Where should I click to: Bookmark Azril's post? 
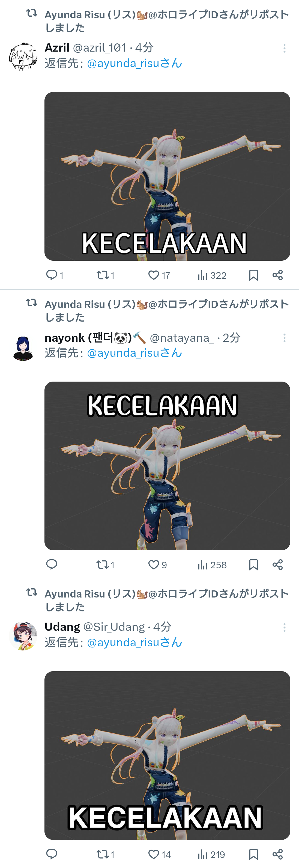pos(253,275)
